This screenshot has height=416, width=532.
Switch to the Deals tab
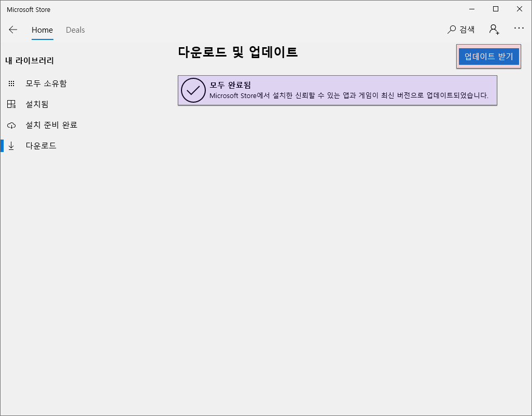coord(75,30)
